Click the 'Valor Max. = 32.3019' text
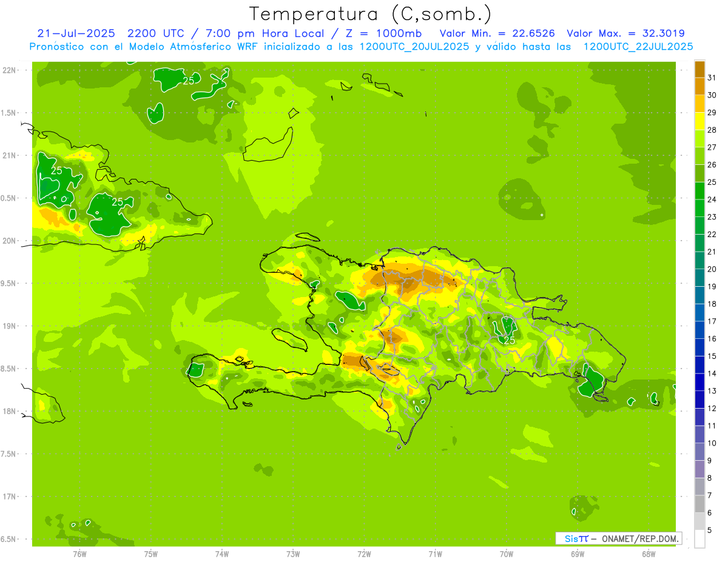 click(x=625, y=33)
